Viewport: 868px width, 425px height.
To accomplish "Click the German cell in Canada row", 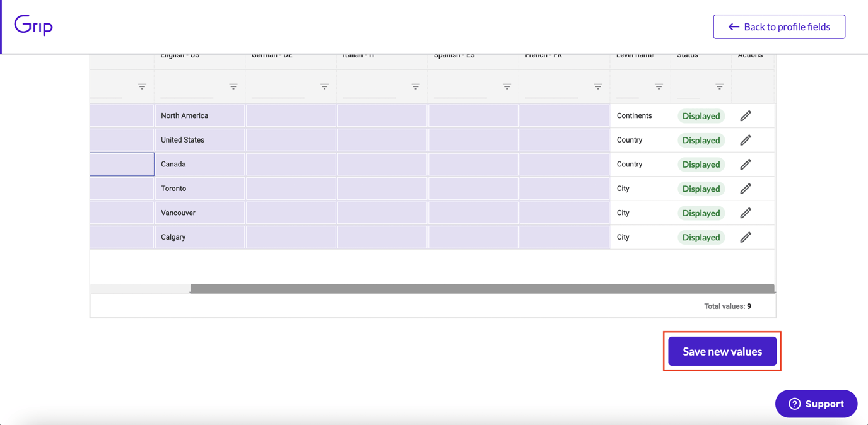I will [291, 165].
